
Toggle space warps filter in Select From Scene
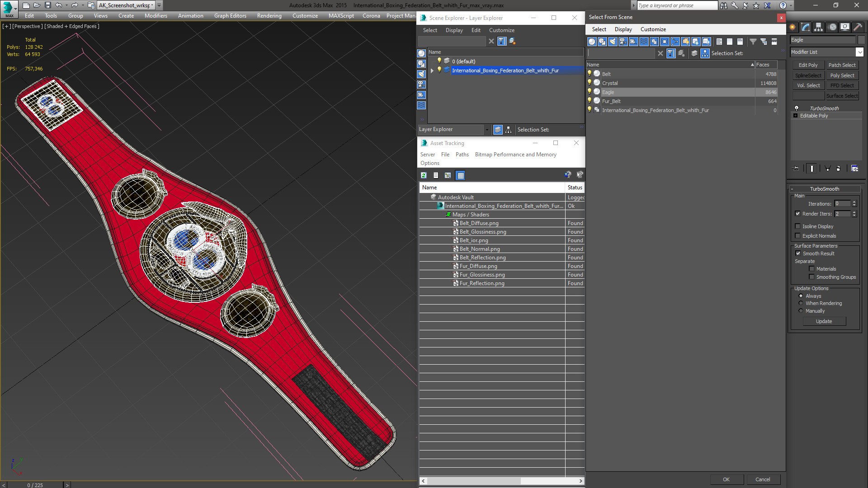click(644, 42)
